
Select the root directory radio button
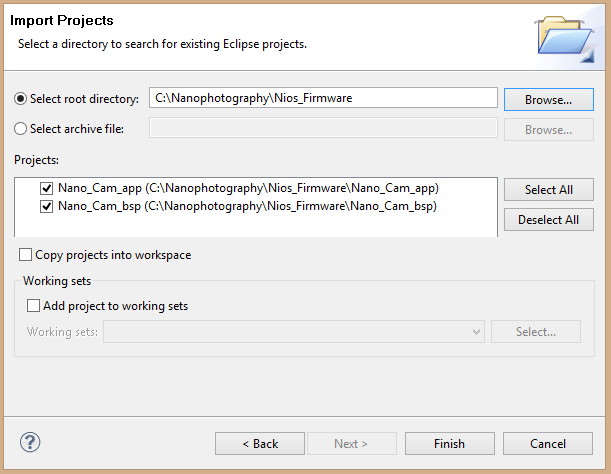(20, 99)
